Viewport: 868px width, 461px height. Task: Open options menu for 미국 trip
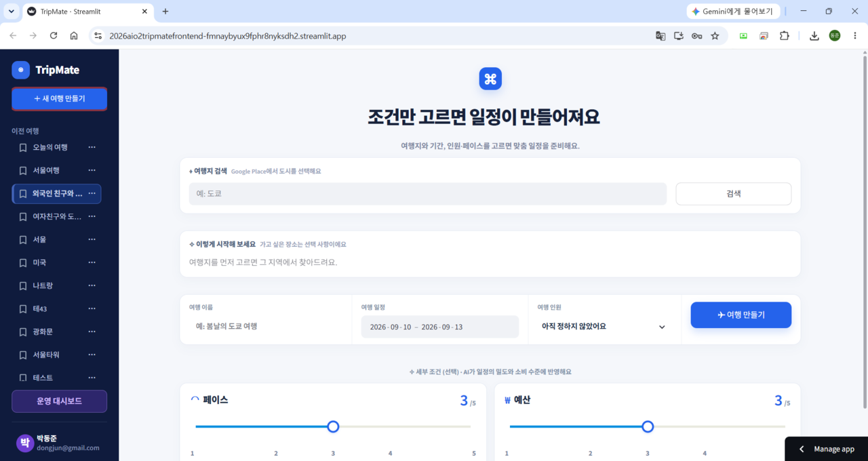[92, 262]
